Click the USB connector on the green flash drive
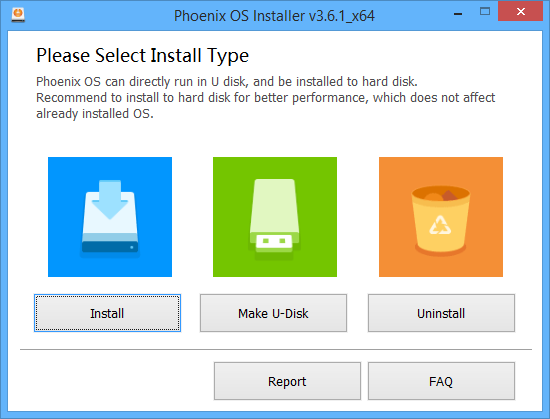 click(x=274, y=241)
